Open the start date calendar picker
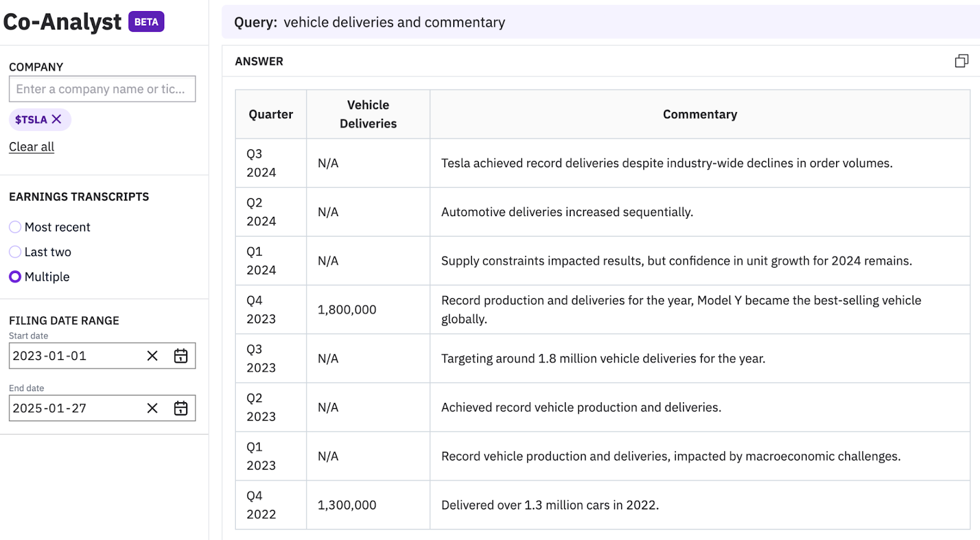Image resolution: width=980 pixels, height=540 pixels. (181, 356)
